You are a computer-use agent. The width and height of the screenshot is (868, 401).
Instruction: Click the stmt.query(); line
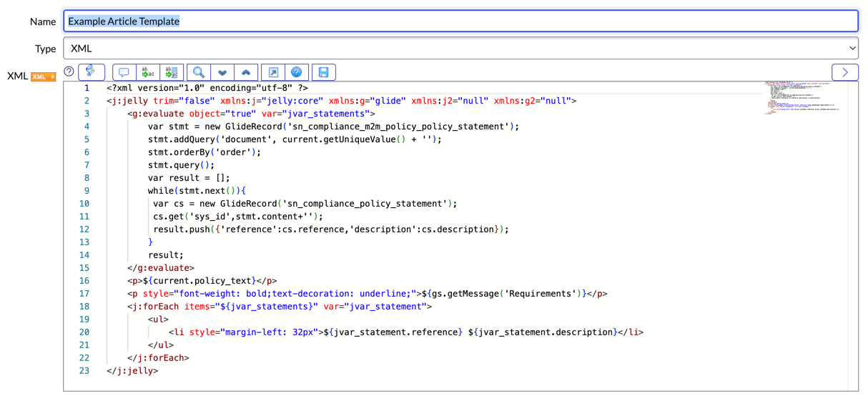pos(181,165)
